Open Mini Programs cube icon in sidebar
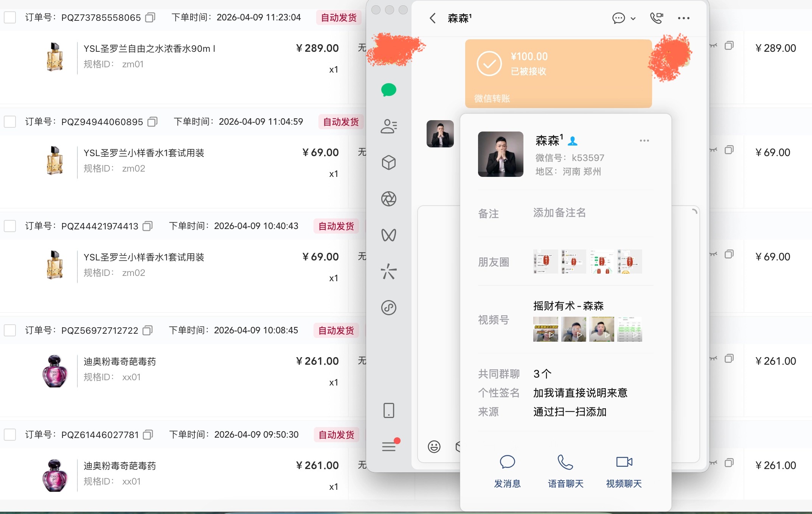 click(x=389, y=163)
